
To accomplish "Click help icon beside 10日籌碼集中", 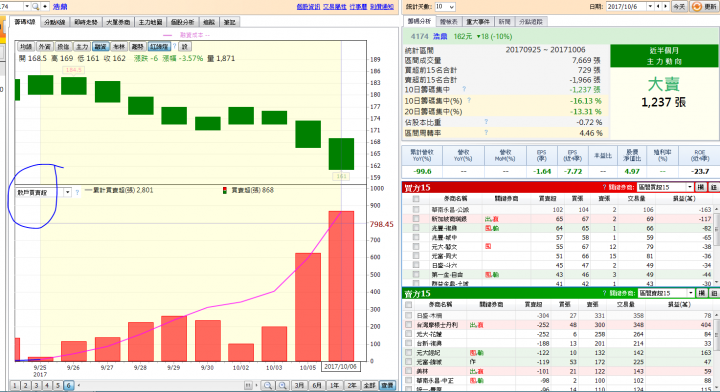I will pyautogui.click(x=464, y=89).
